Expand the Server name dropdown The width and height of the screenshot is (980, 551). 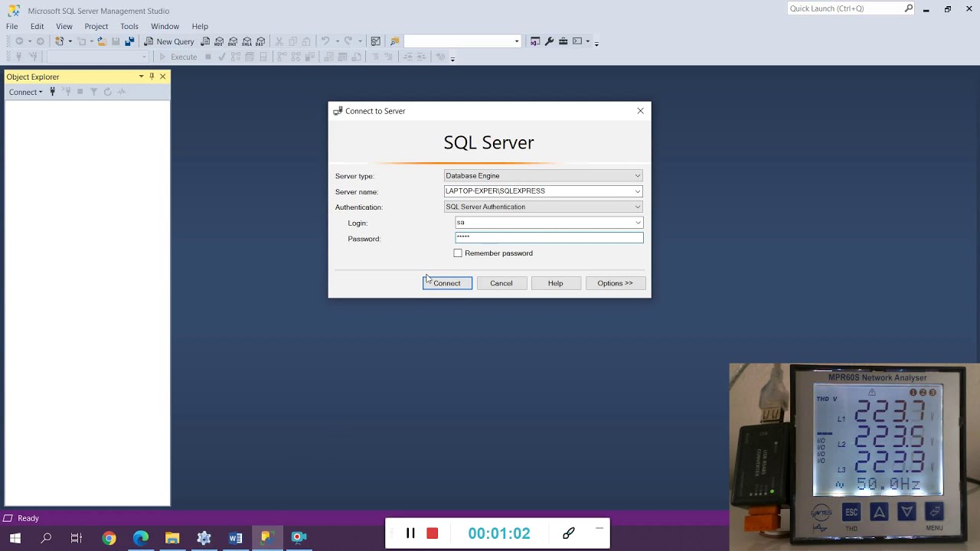tap(637, 191)
